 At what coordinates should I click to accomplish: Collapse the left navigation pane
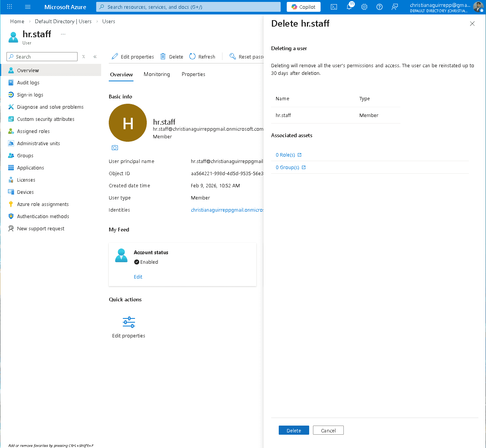coord(95,56)
